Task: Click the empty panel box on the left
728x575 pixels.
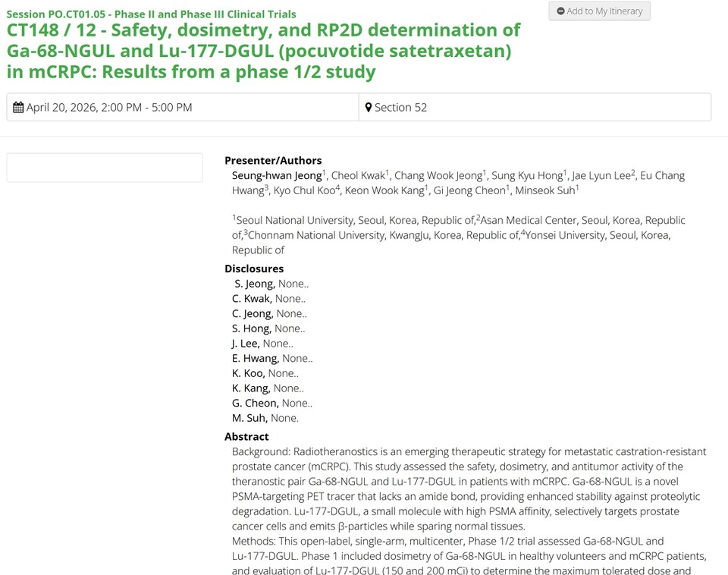Action: coord(105,168)
